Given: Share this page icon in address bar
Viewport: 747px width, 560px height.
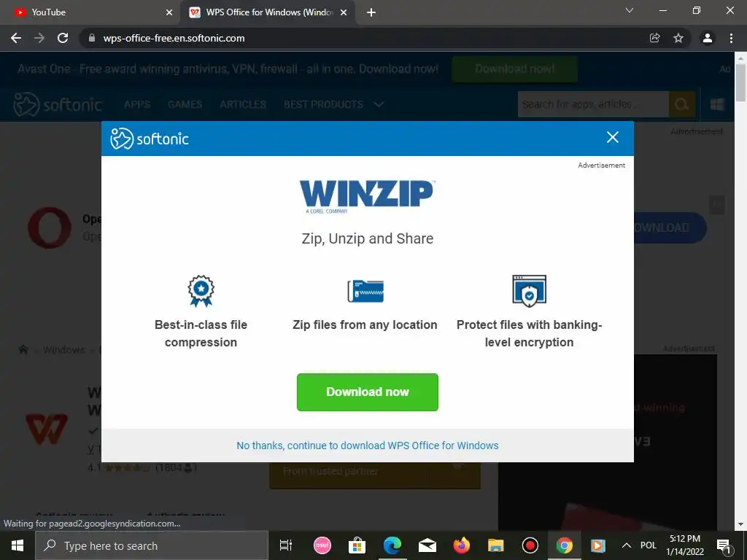Looking at the screenshot, I should tap(655, 38).
